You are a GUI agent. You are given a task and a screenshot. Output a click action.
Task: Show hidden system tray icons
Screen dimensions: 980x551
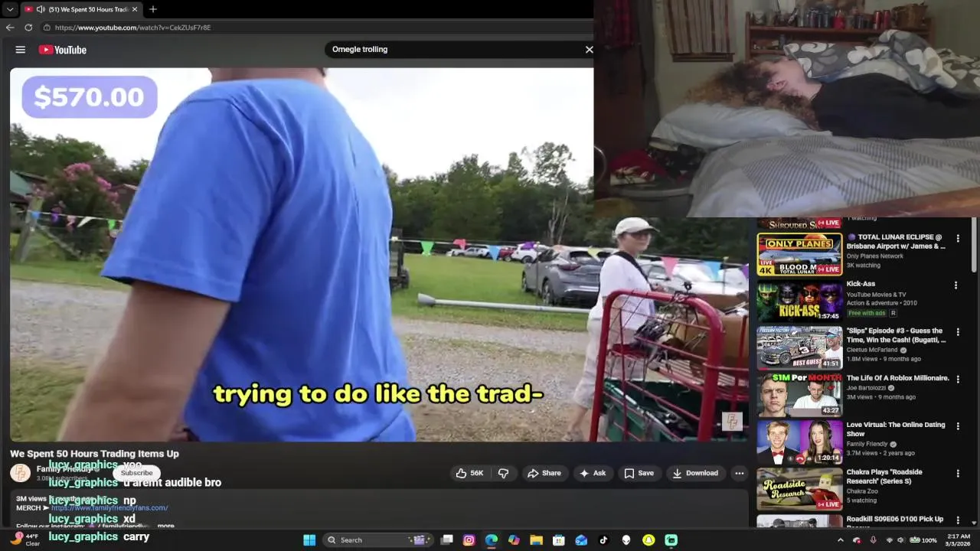[840, 540]
